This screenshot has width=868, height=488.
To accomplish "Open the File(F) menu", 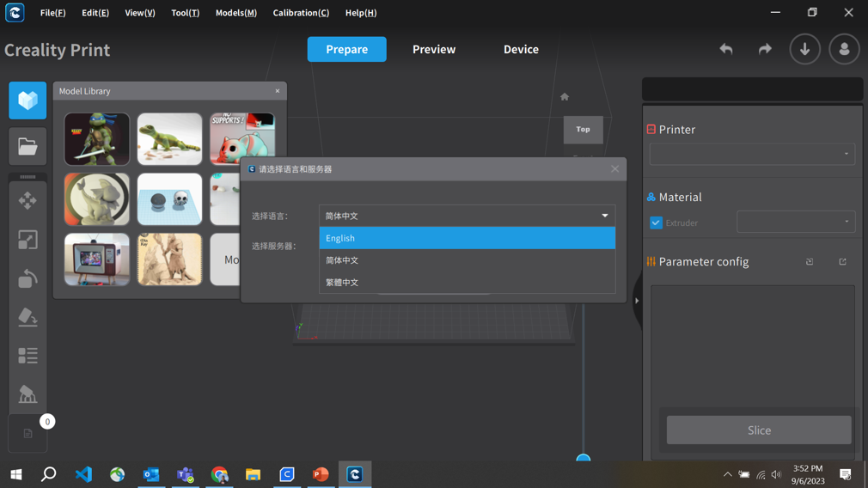I will (x=52, y=12).
